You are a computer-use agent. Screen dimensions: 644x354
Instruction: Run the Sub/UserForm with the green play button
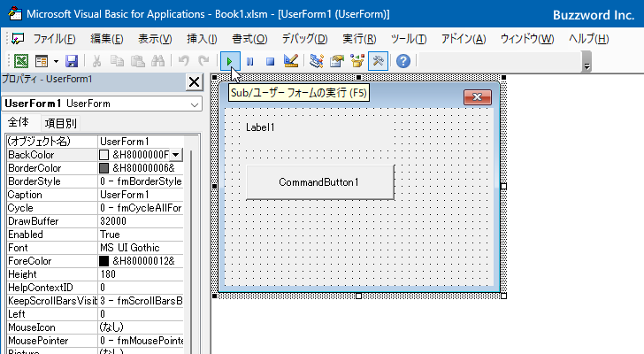pos(230,62)
